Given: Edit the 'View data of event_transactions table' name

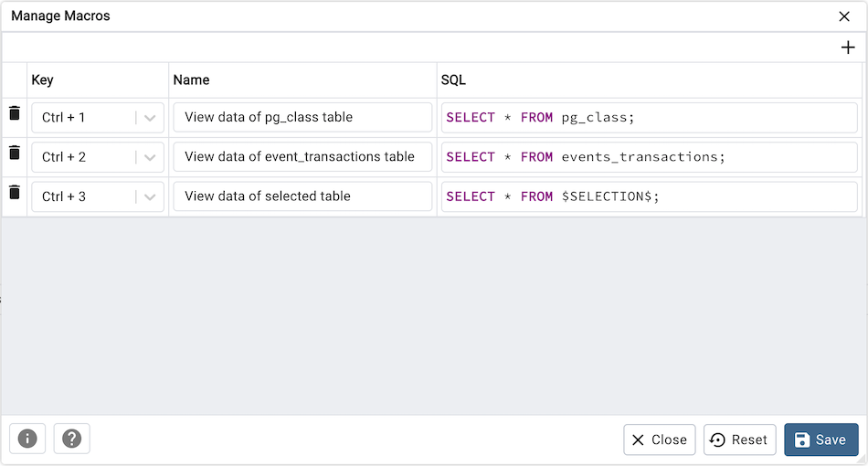Looking at the screenshot, I should [302, 157].
